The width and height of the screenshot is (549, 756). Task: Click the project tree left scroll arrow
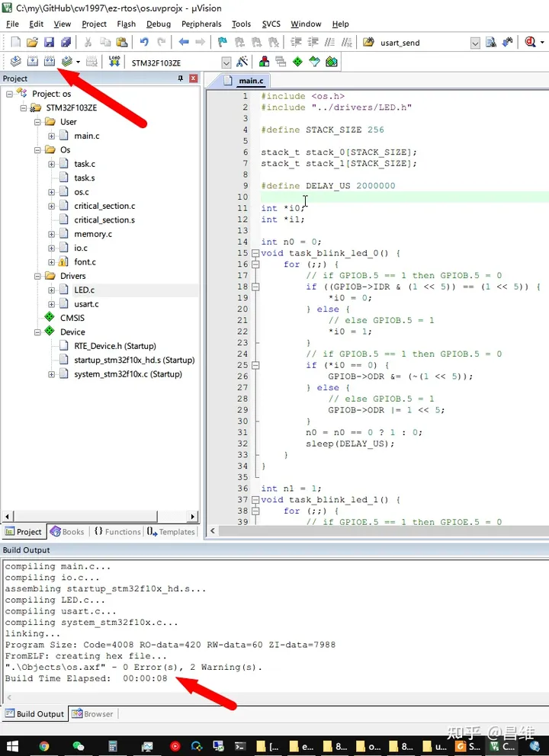[x=7, y=517]
